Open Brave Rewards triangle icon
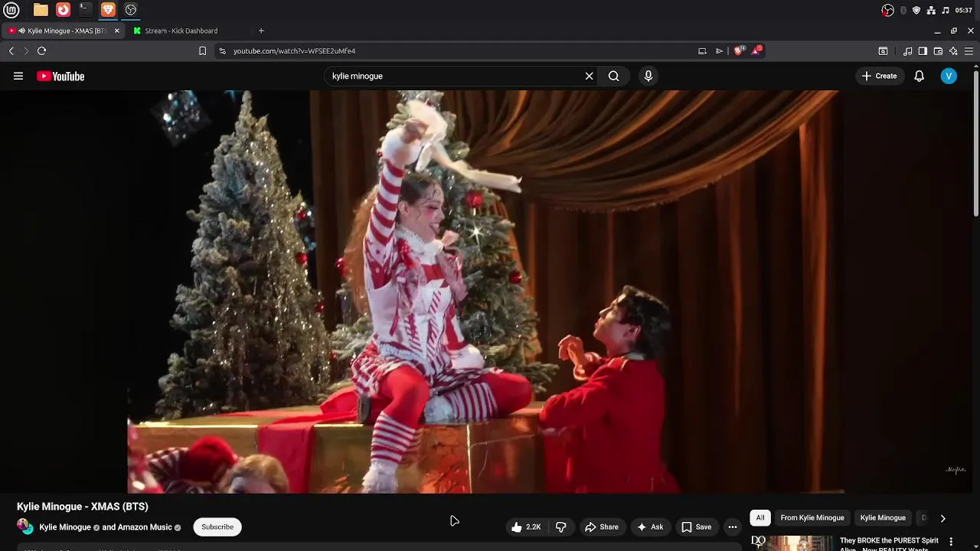Image resolution: width=980 pixels, height=551 pixels. pyautogui.click(x=756, y=51)
